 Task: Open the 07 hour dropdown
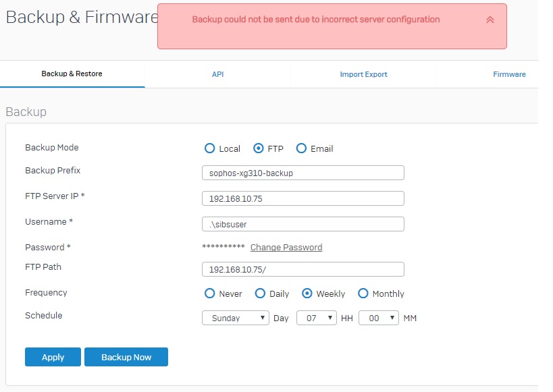click(317, 318)
